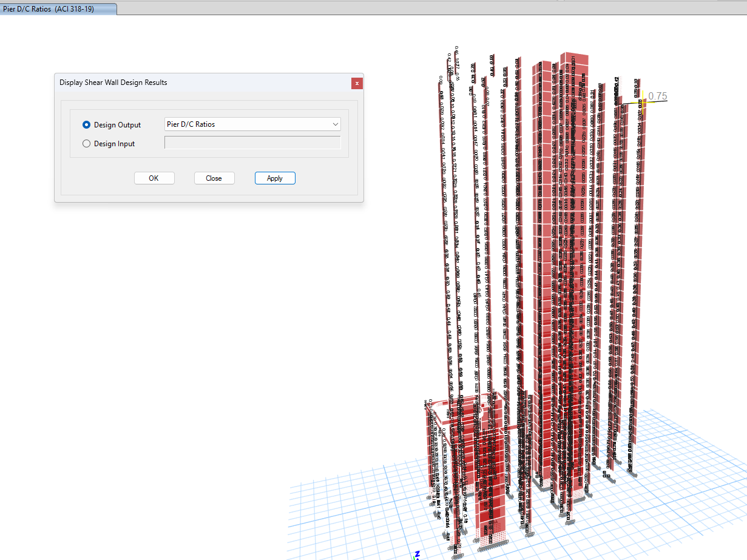The image size is (747, 560).
Task: Close dialog with the red X button
Action: click(x=357, y=83)
